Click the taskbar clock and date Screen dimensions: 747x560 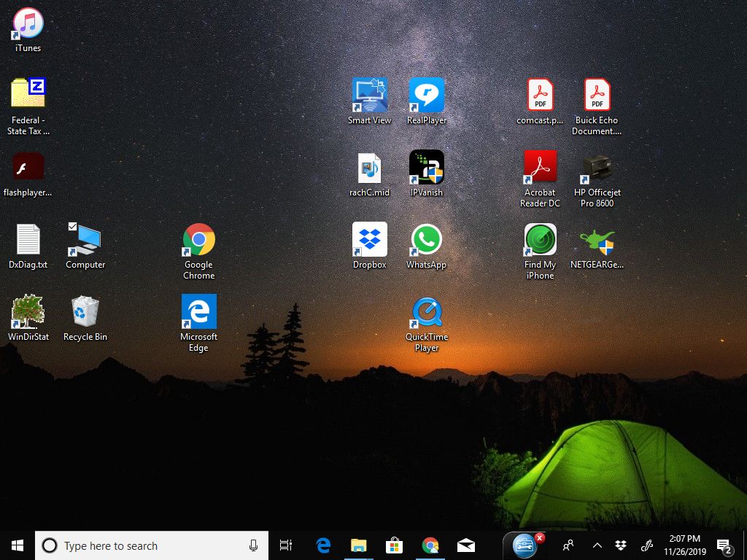coord(684,545)
